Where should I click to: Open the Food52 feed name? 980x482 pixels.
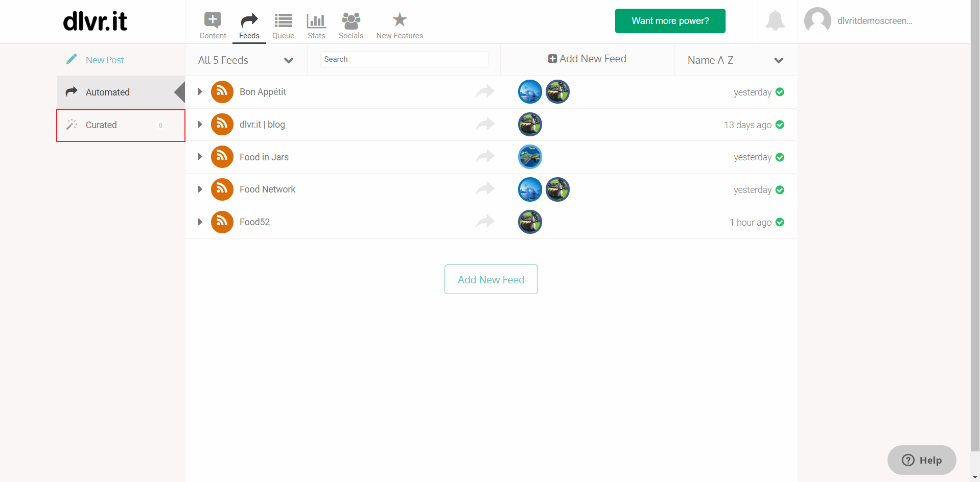[254, 222]
